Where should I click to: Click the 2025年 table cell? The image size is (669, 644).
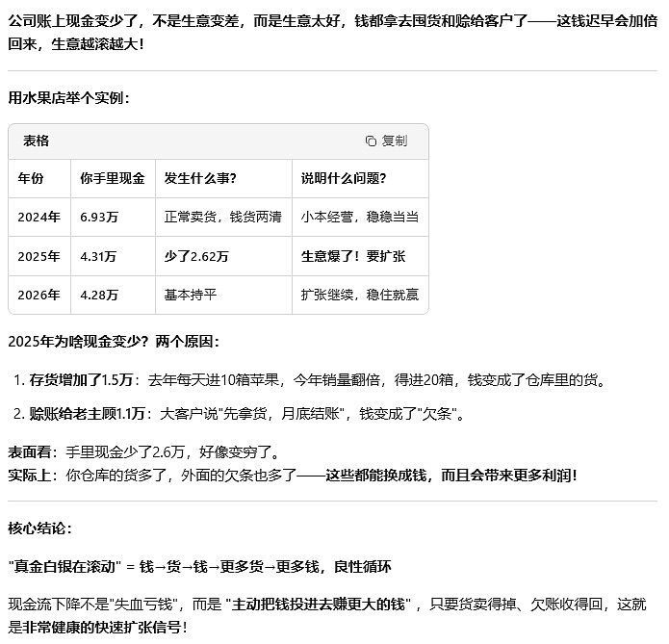coord(39,256)
